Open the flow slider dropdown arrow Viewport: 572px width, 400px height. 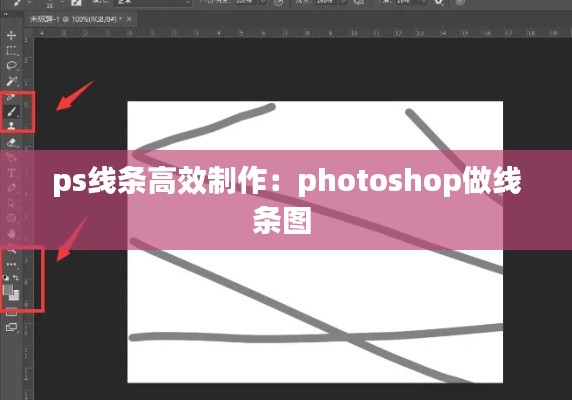tap(343, 2)
